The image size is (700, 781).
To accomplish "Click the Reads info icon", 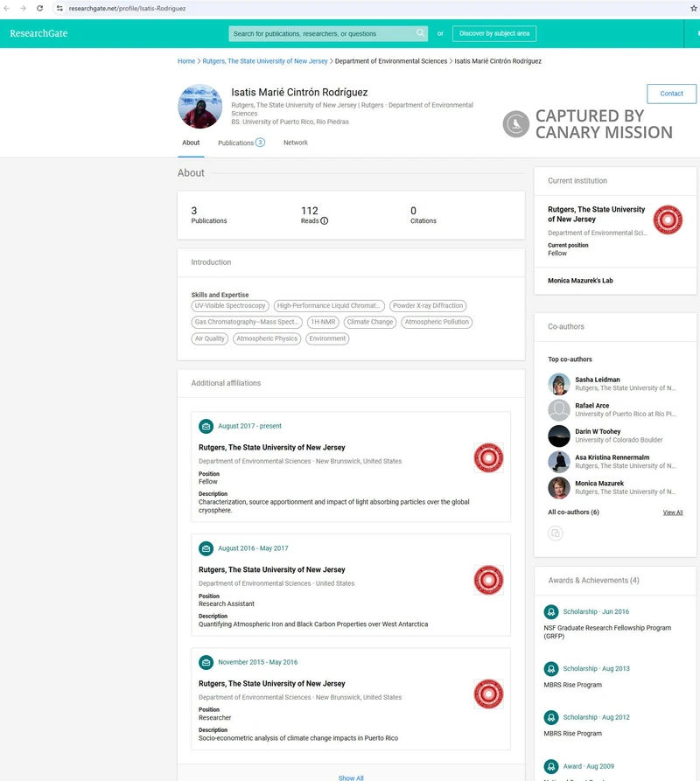I will (325, 220).
